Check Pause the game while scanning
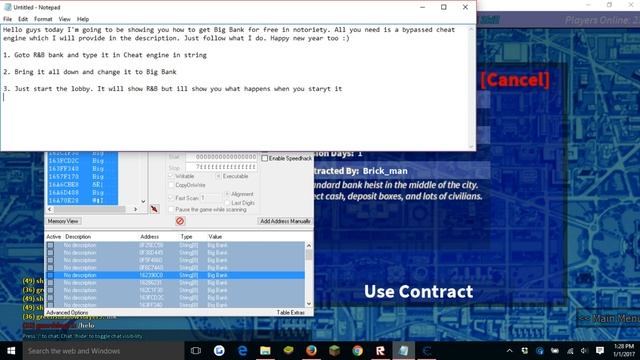The height and width of the screenshot is (360, 640). click(x=171, y=209)
